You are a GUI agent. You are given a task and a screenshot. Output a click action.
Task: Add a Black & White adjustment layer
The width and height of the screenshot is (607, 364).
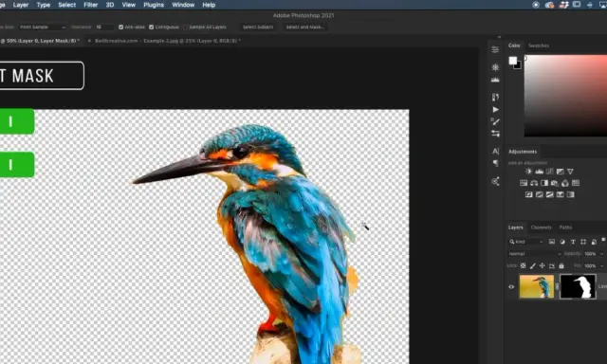544,183
